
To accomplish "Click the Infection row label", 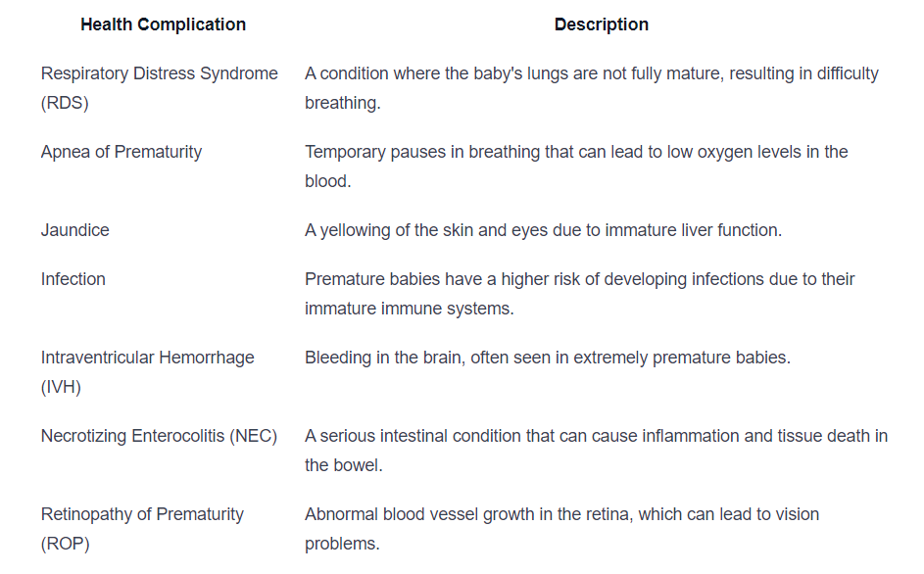I will pyautogui.click(x=73, y=279).
